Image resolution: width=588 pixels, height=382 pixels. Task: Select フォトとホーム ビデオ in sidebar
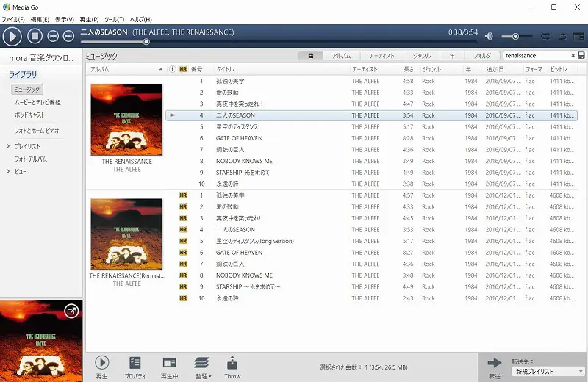[x=37, y=131]
